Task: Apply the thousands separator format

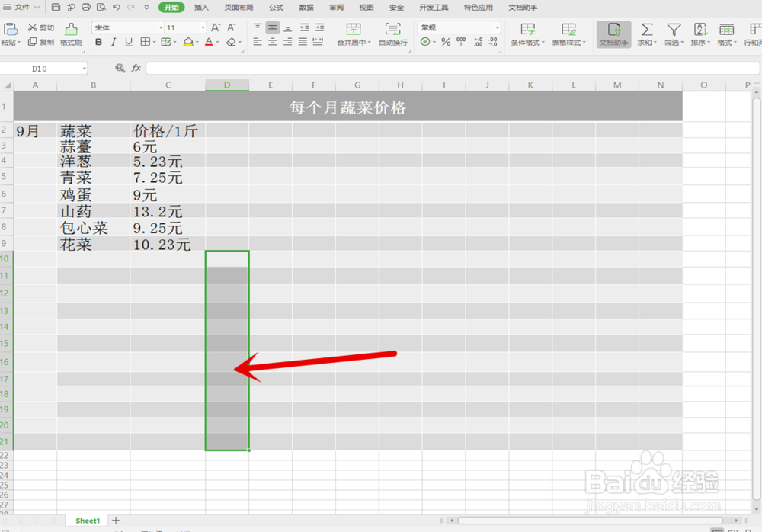Action: coord(461,43)
